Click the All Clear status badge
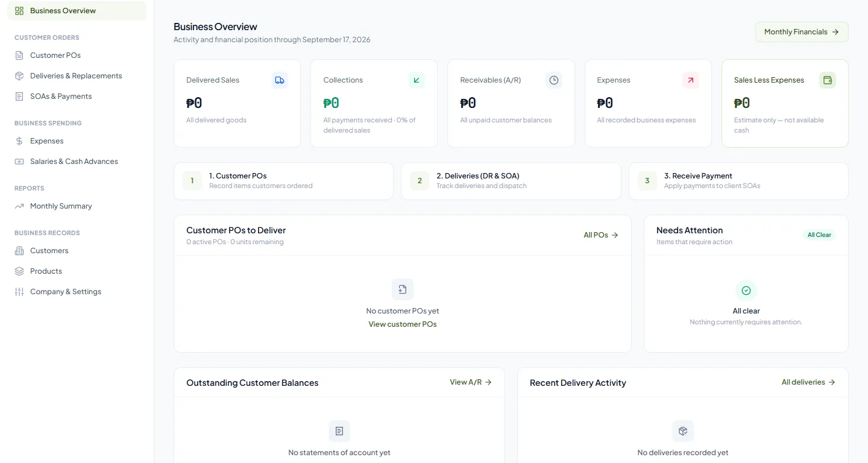 coord(819,235)
